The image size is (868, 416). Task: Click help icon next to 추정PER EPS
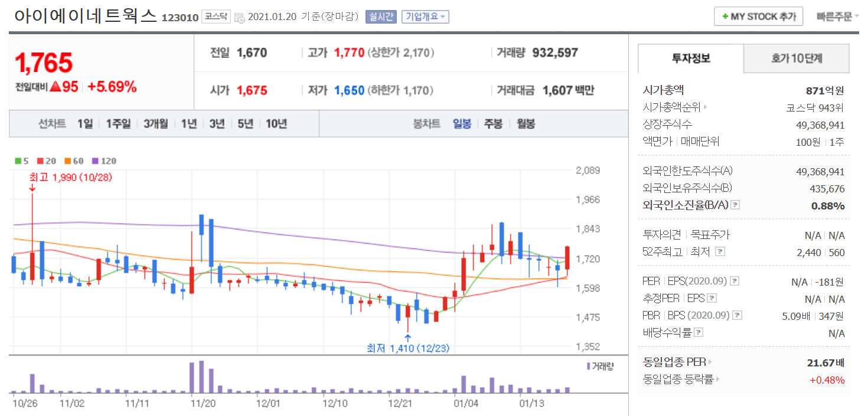pos(712,299)
